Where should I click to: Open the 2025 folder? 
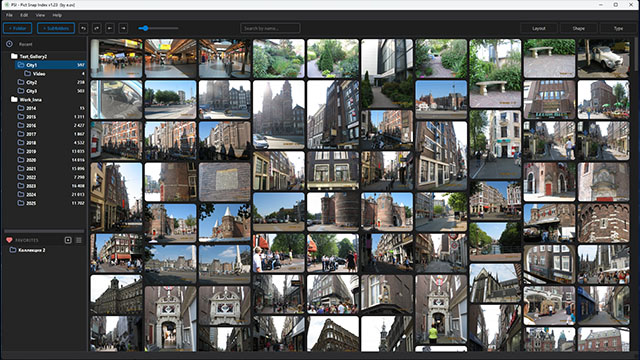pyautogui.click(x=51, y=203)
